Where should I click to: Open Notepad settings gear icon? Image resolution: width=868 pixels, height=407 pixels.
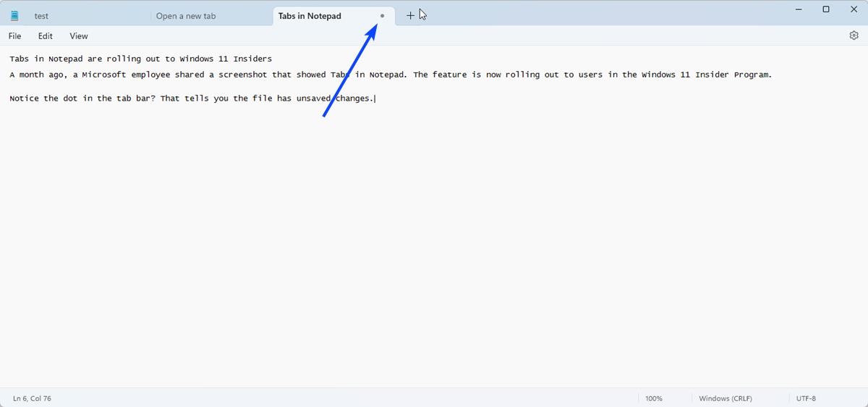point(854,35)
